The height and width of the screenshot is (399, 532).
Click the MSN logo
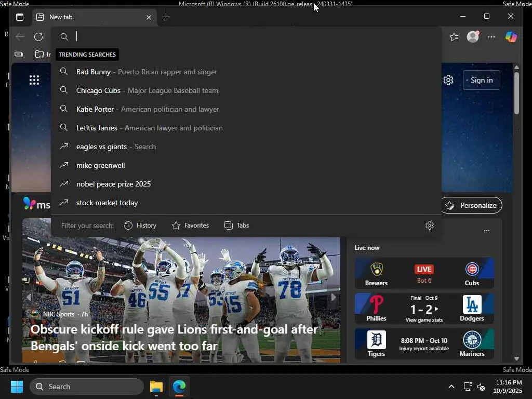(x=37, y=204)
